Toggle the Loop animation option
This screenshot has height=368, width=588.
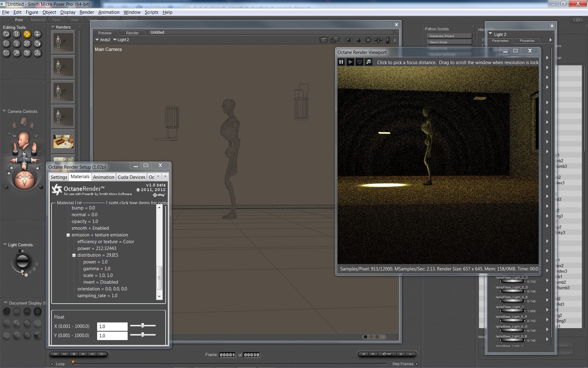pos(52,364)
